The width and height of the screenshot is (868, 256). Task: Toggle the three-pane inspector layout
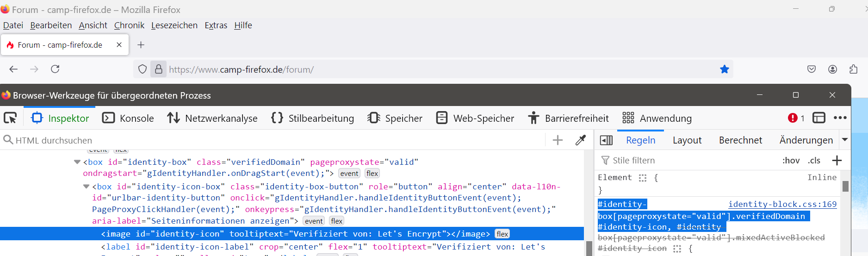[x=606, y=140]
